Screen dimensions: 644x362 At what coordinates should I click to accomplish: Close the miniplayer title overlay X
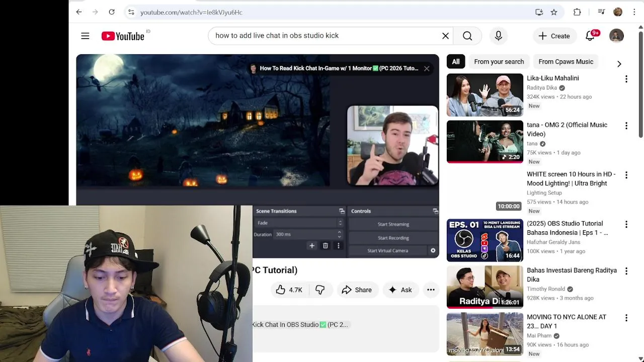(427, 68)
